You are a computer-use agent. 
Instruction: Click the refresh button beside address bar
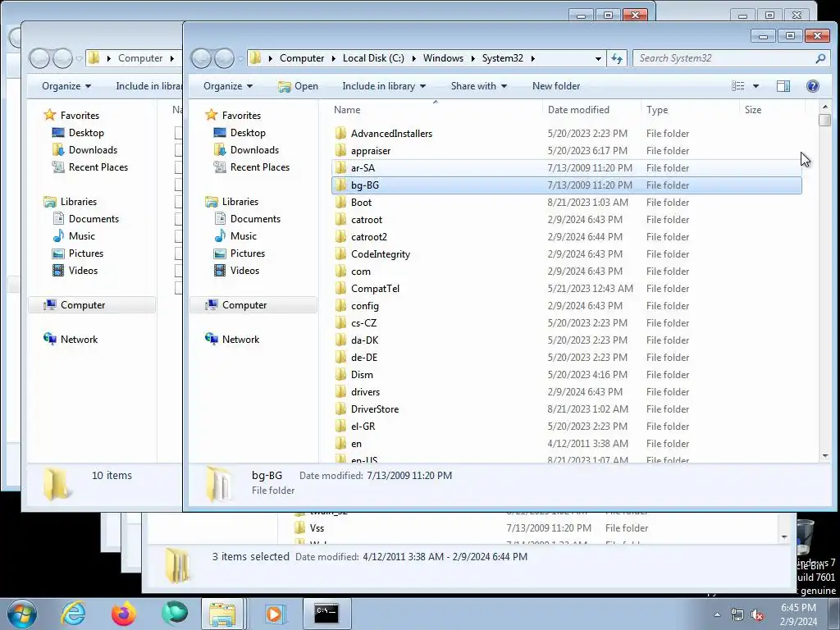point(617,58)
